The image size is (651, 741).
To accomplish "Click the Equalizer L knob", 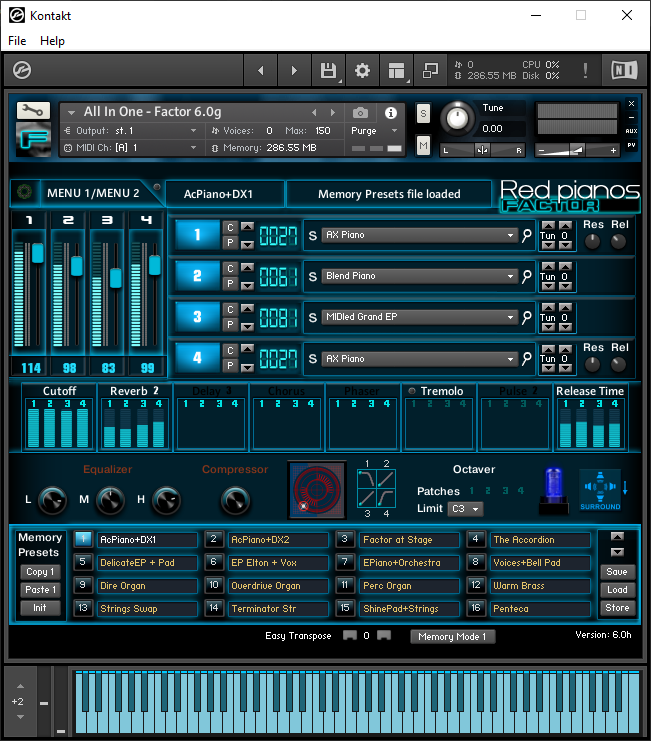I will pyautogui.click(x=52, y=500).
